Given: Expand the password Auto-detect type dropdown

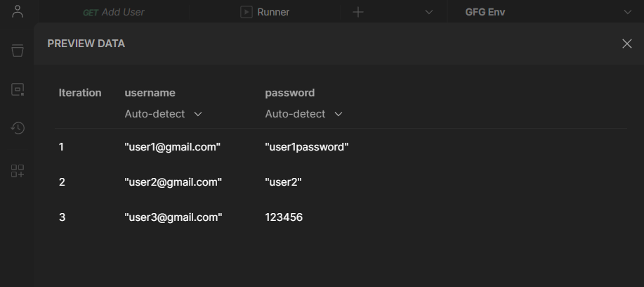Looking at the screenshot, I should click(304, 114).
